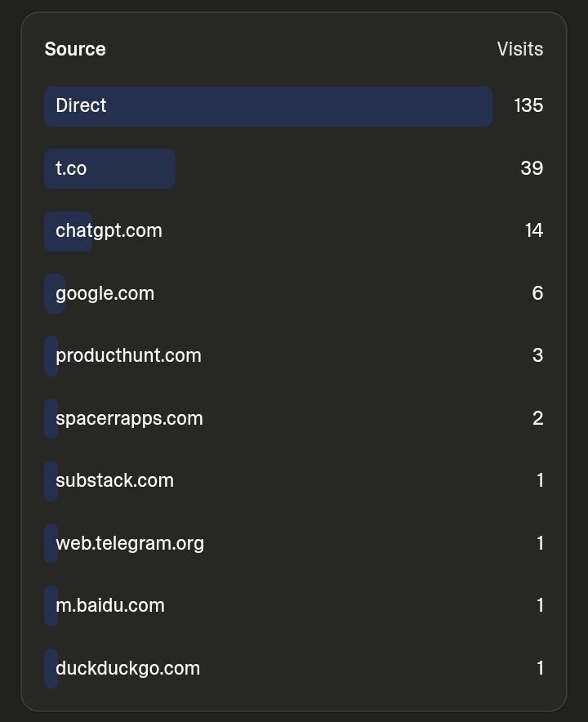Open the web.telegram.org source row
Screen dimensions: 588x722
(294, 543)
